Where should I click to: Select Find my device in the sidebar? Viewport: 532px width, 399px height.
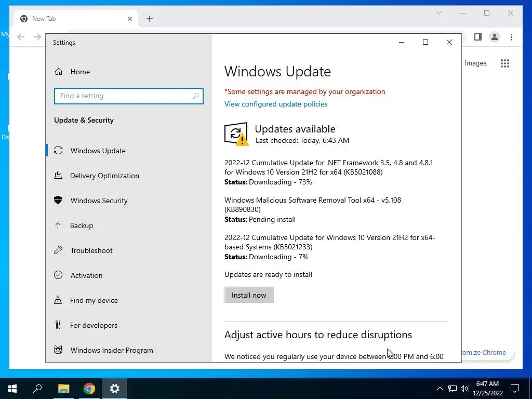tap(129, 300)
